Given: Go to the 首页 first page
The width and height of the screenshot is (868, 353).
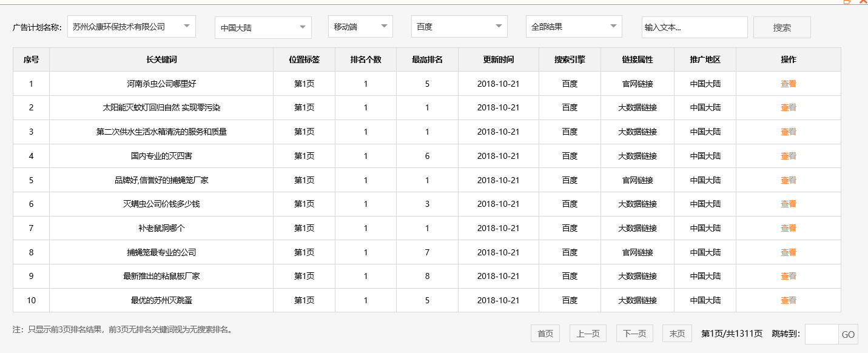Looking at the screenshot, I should tap(545, 333).
